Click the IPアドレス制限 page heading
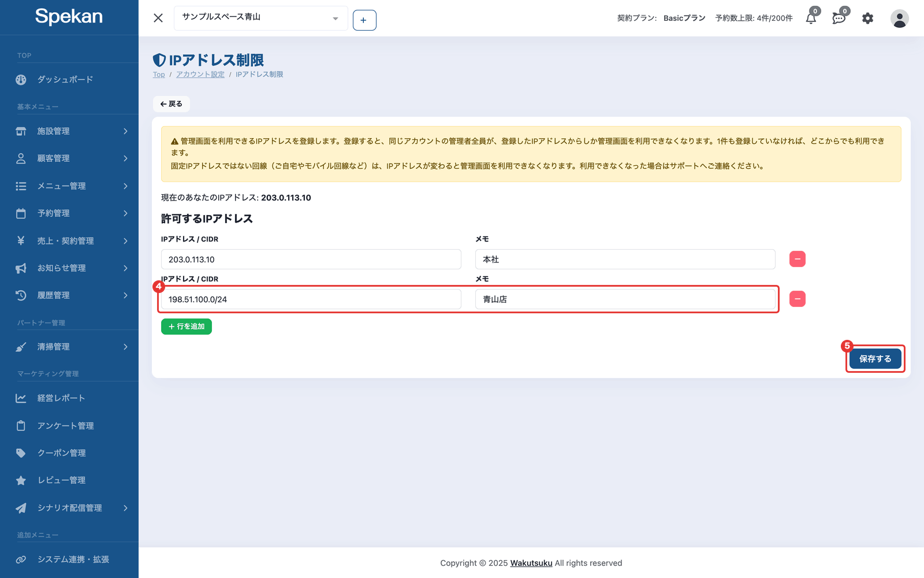 [x=216, y=60]
